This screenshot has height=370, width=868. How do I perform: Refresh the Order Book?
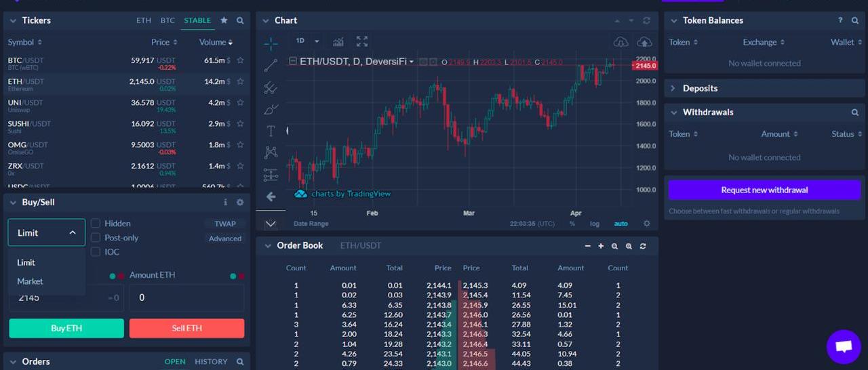[643, 246]
